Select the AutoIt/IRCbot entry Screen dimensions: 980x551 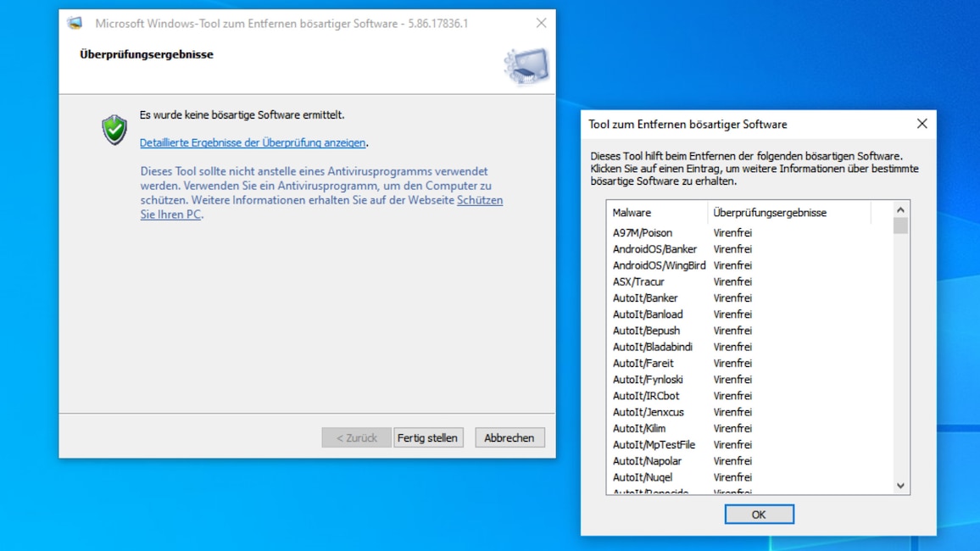(646, 395)
